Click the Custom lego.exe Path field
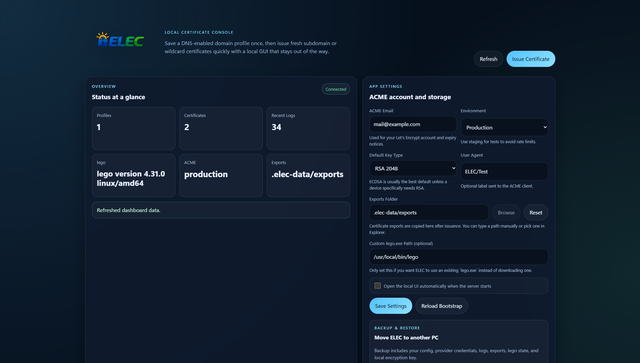Viewport: 640px width, 363px height. [x=459, y=257]
